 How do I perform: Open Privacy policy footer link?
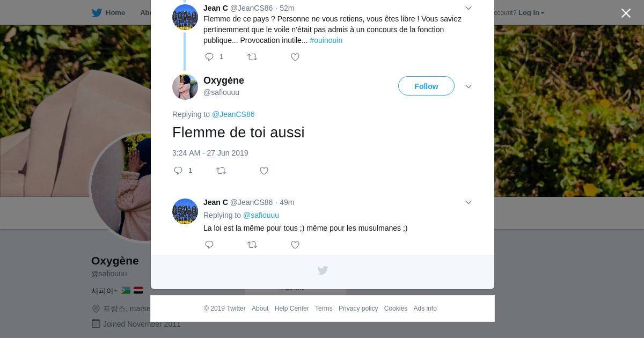(358, 308)
